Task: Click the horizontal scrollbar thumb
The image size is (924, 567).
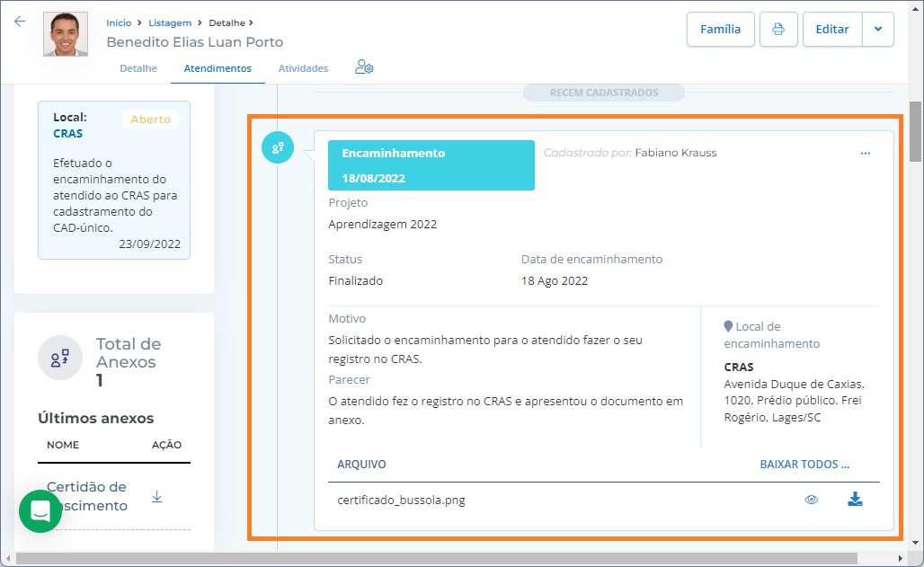Action: (x=437, y=558)
